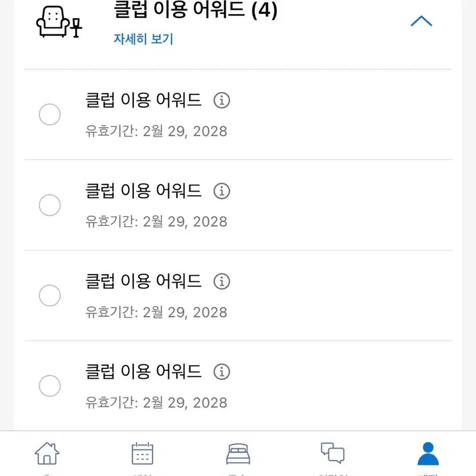Tap the first award's 유효기간 date text
The image size is (476, 476).
156,131
